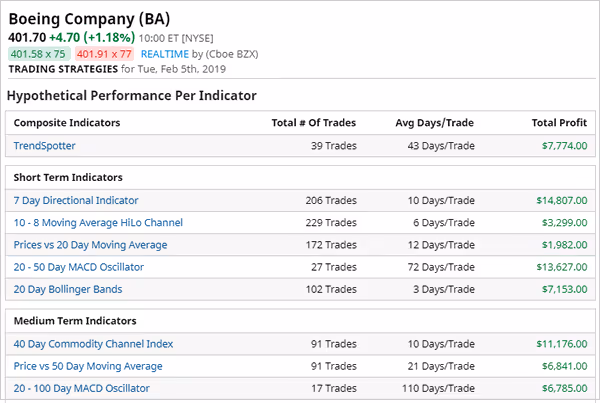
Task: Click the Short Term Indicators section header
Action: 68,178
